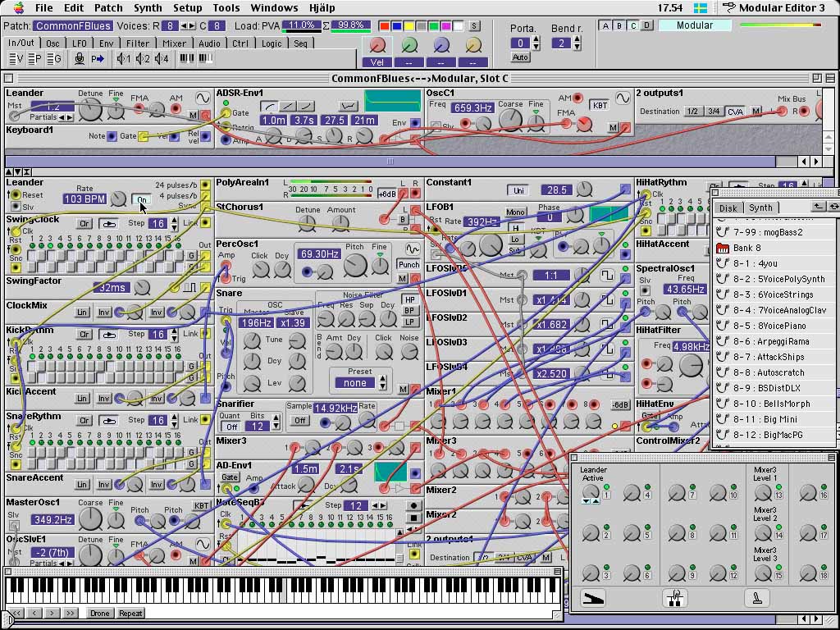Screen dimensions: 840x630
Task: Click the waveform selector icon on OscC1
Action: click(622, 98)
